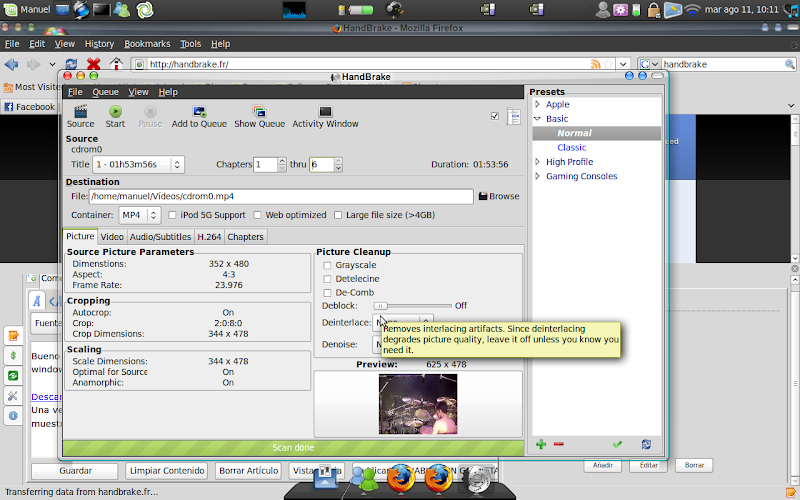
Task: Toggle Detelecine checkbox
Action: click(328, 279)
